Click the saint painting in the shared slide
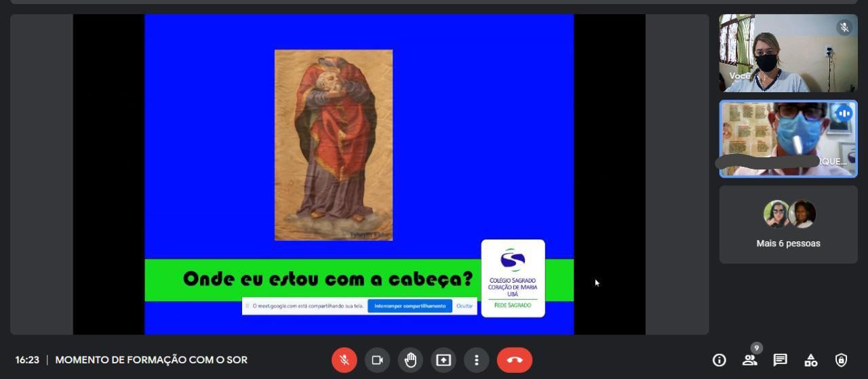The image size is (868, 379). click(x=334, y=144)
